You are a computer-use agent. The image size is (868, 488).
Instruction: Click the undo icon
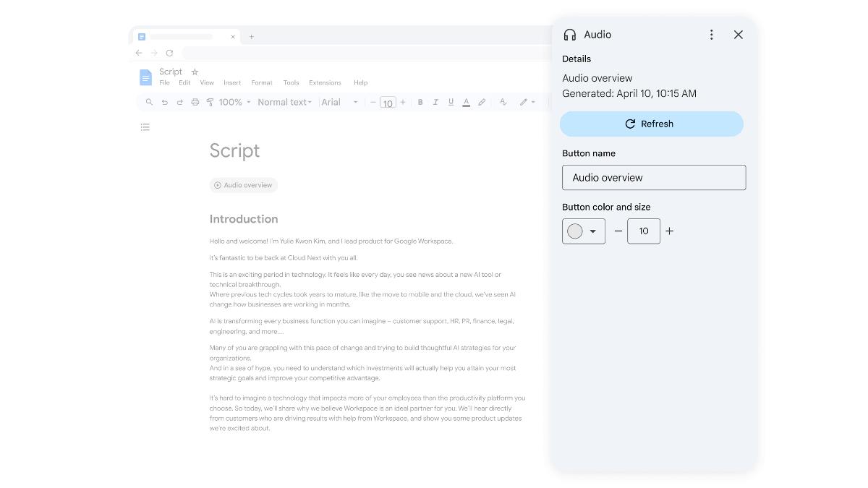tap(164, 102)
